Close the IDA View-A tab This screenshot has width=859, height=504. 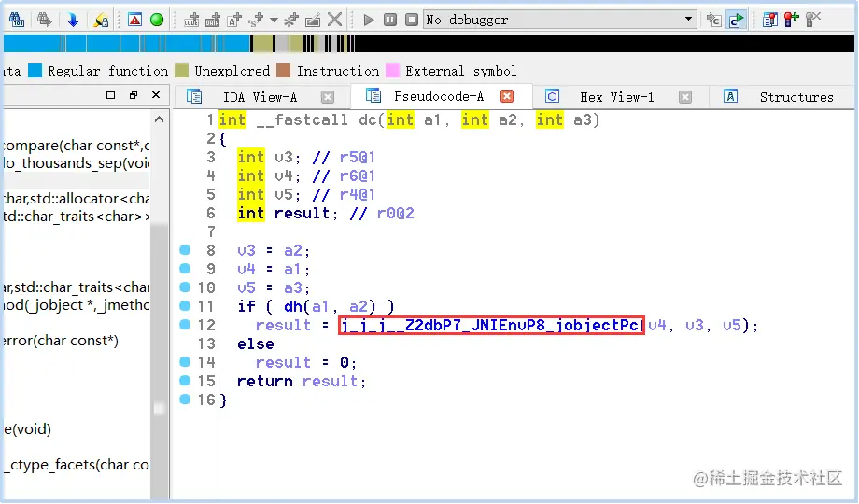click(x=328, y=97)
